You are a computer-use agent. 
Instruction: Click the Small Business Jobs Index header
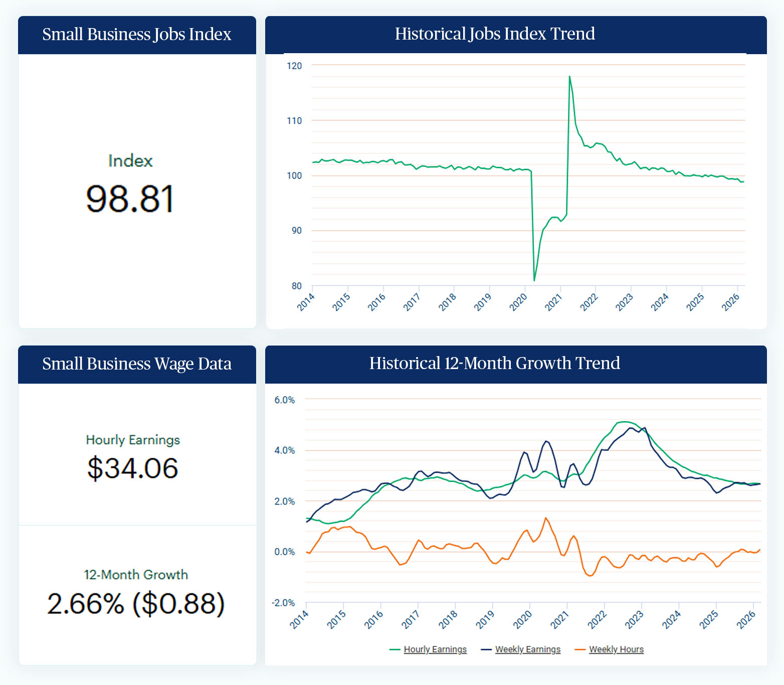137,35
